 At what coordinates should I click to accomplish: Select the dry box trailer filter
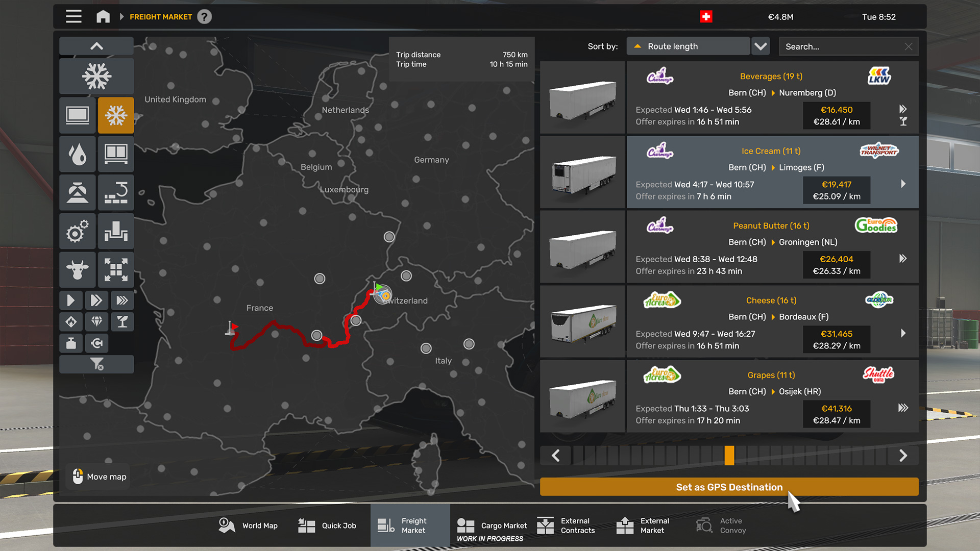point(78,115)
